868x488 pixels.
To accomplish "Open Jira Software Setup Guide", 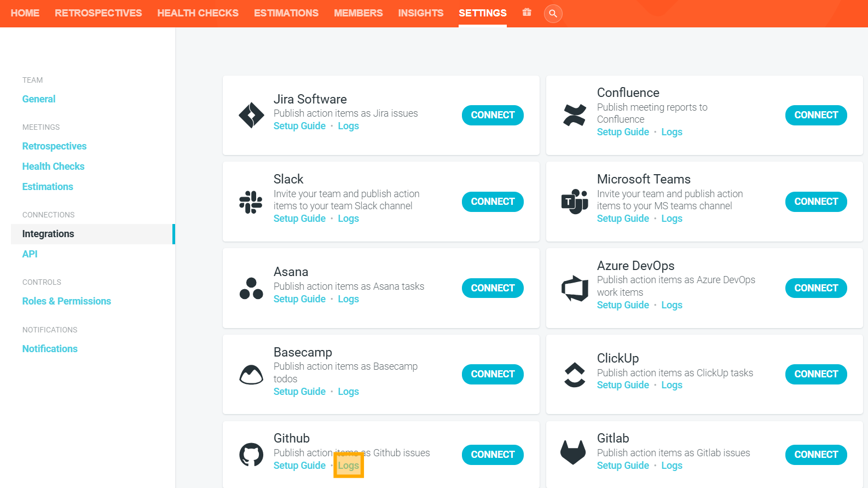I will [x=299, y=126].
